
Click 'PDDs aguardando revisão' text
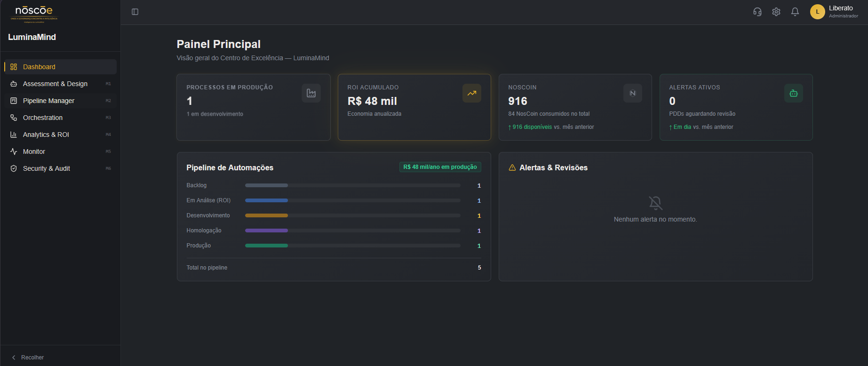pyautogui.click(x=702, y=114)
